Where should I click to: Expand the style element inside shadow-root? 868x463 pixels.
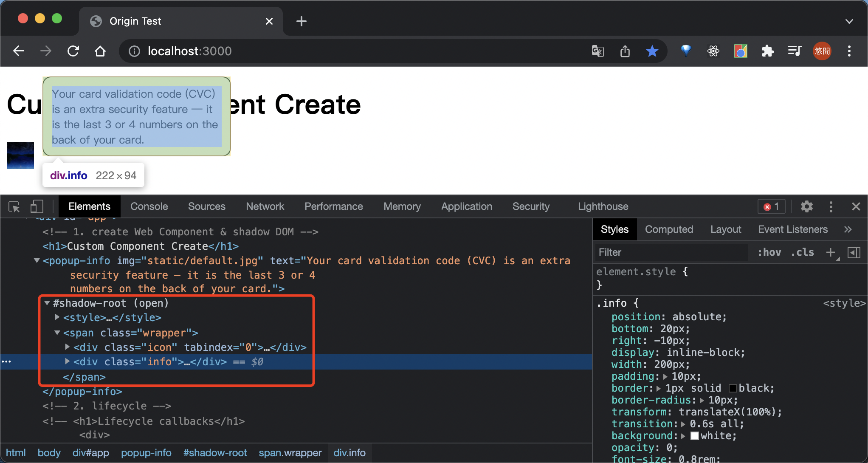coord(57,317)
